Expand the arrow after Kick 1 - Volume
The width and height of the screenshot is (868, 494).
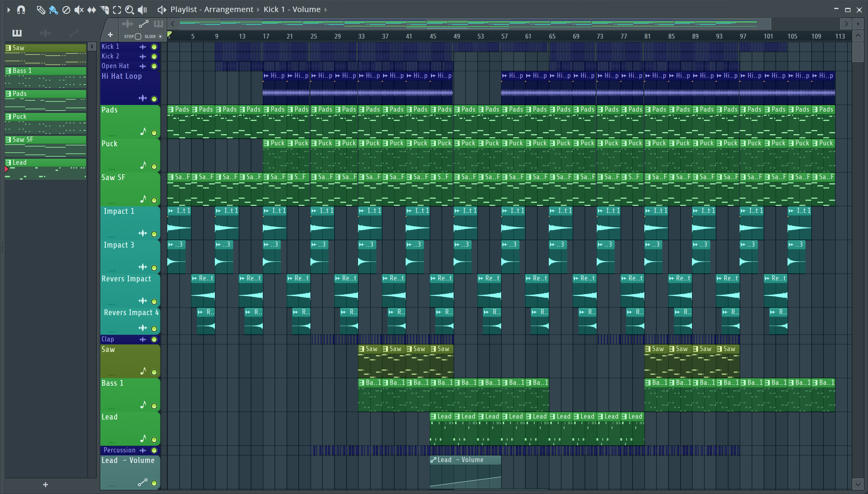coord(326,10)
